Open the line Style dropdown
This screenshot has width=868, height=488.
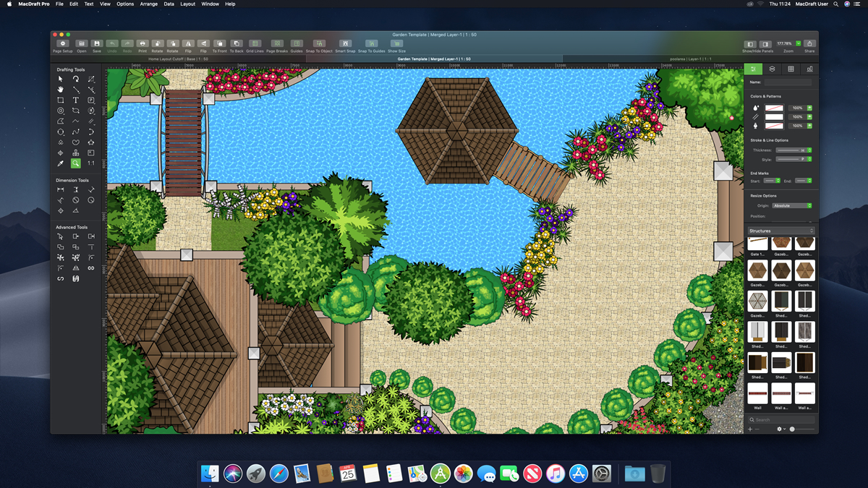(x=793, y=159)
